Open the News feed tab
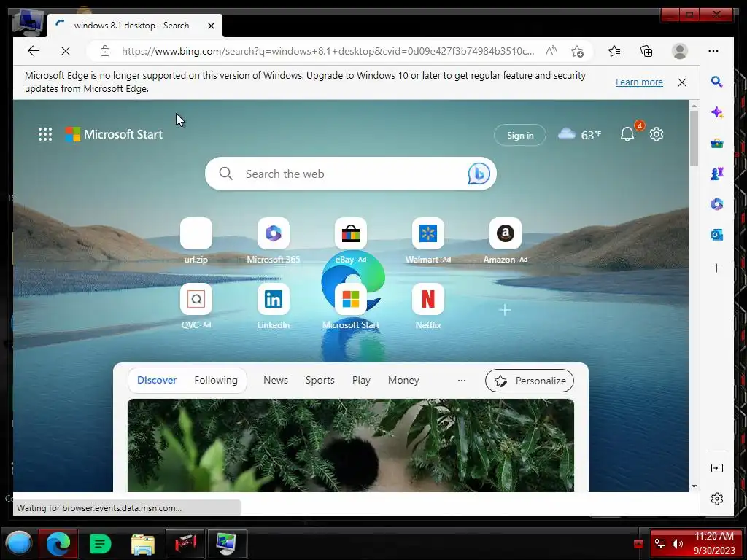The image size is (747, 560). click(x=275, y=380)
